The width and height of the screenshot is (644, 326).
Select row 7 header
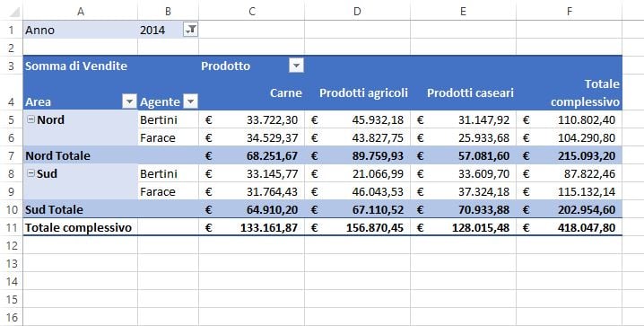click(11, 155)
